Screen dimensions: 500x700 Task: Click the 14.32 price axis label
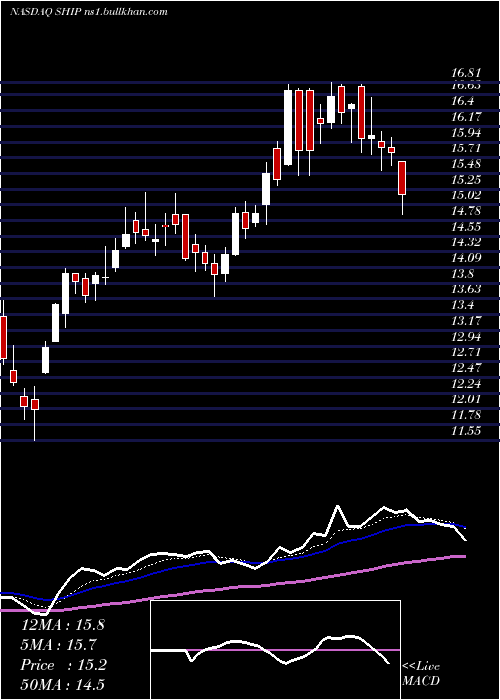[466, 242]
